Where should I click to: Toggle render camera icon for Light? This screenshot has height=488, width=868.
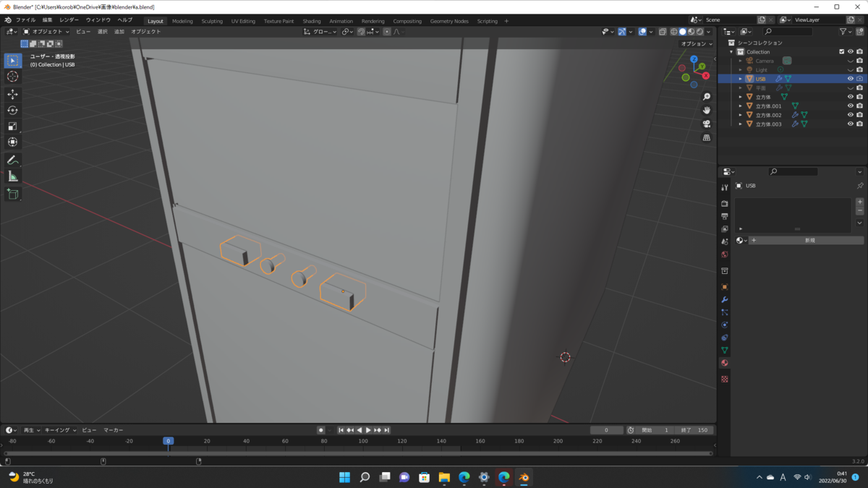[859, 70]
